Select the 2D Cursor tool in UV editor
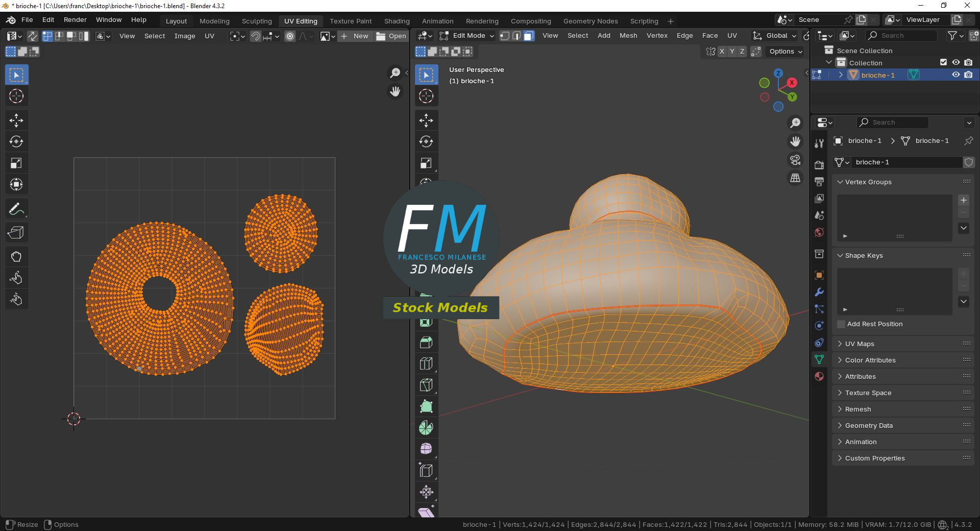Image resolution: width=980 pixels, height=531 pixels. 16,96
